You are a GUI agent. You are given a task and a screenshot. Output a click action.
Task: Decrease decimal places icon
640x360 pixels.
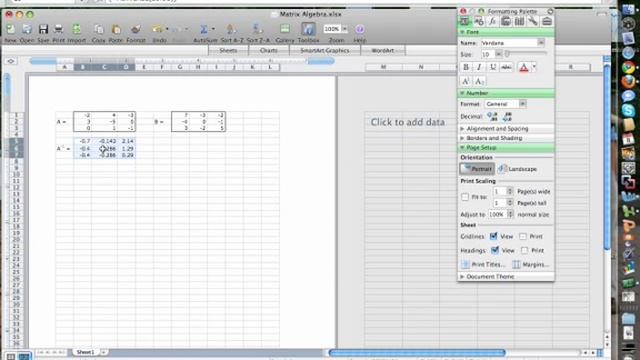pos(507,117)
